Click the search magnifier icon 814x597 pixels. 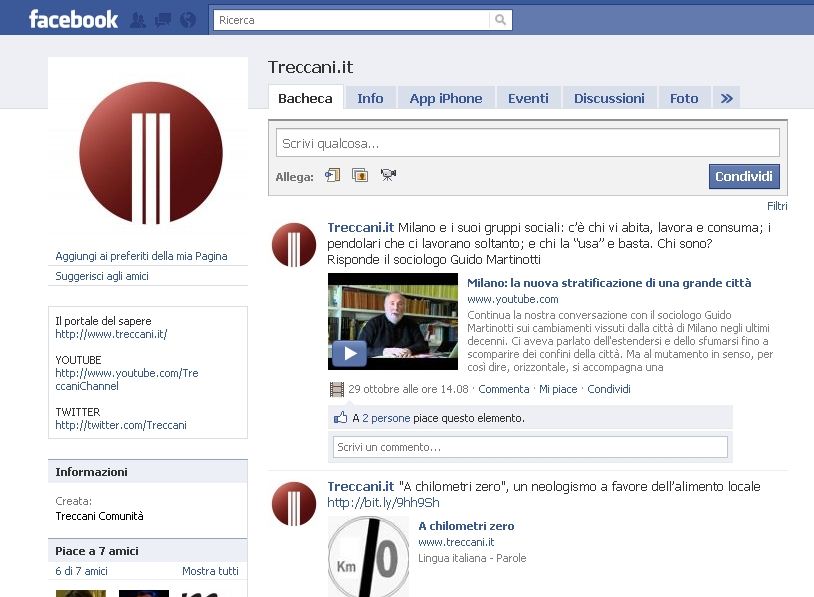tap(500, 20)
